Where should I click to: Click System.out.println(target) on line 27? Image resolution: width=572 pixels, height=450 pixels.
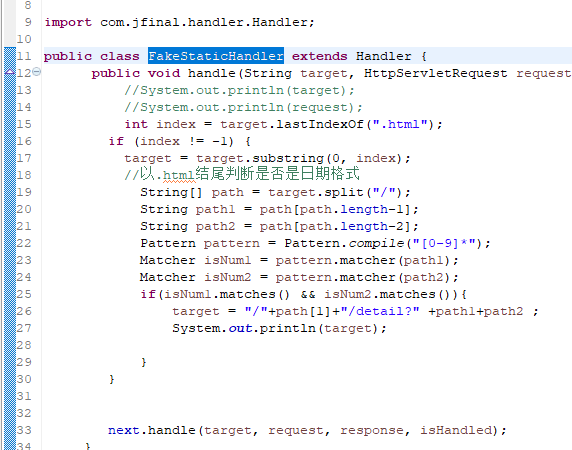click(x=279, y=328)
